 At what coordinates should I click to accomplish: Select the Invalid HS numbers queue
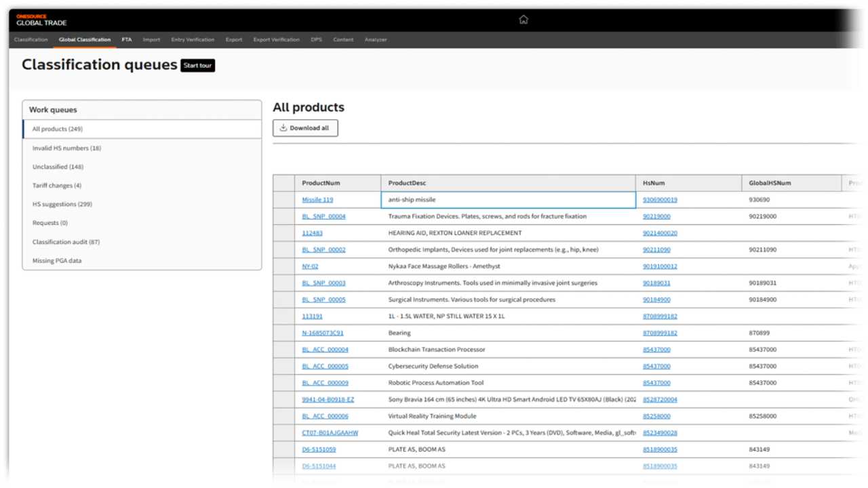tap(66, 148)
